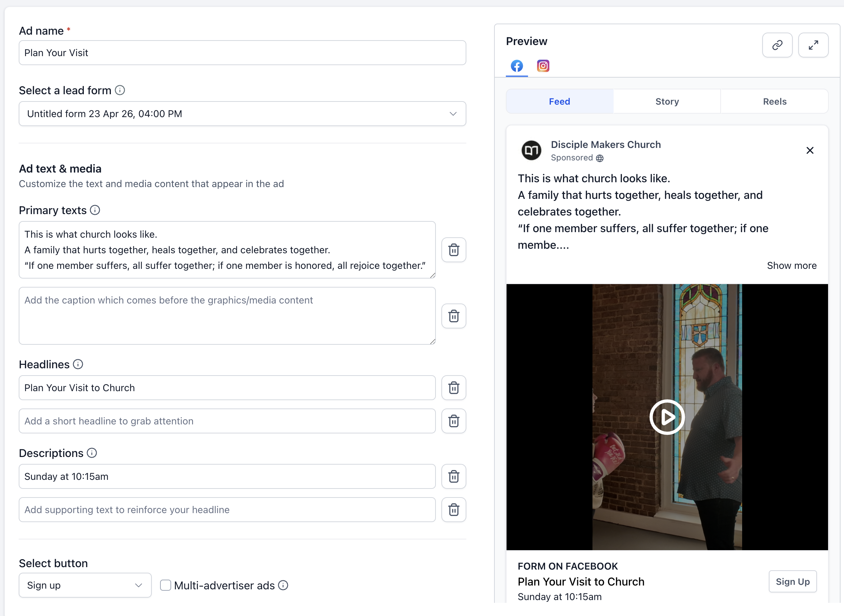Click 'FORM ON FACEBOOK' label in preview
The width and height of the screenshot is (844, 616).
(x=568, y=566)
